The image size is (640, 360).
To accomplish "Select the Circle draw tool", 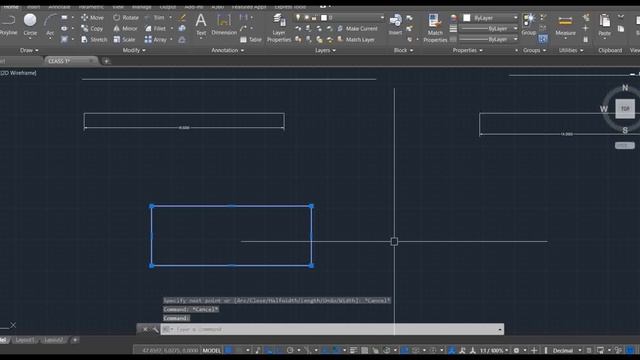I will (x=30, y=24).
